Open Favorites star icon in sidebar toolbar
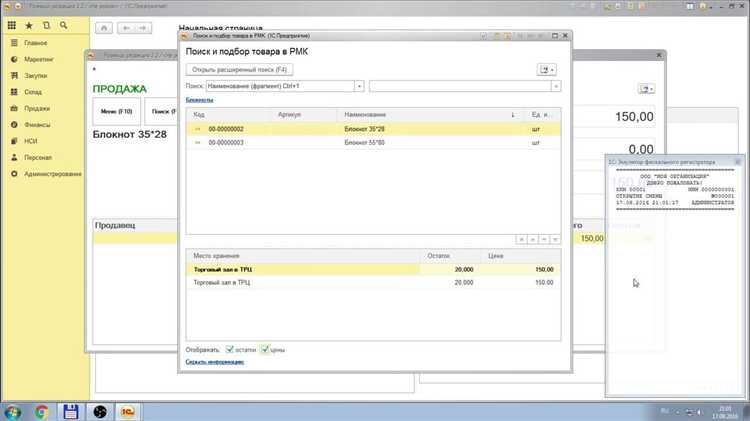The height and width of the screenshot is (421, 750). coord(29,25)
